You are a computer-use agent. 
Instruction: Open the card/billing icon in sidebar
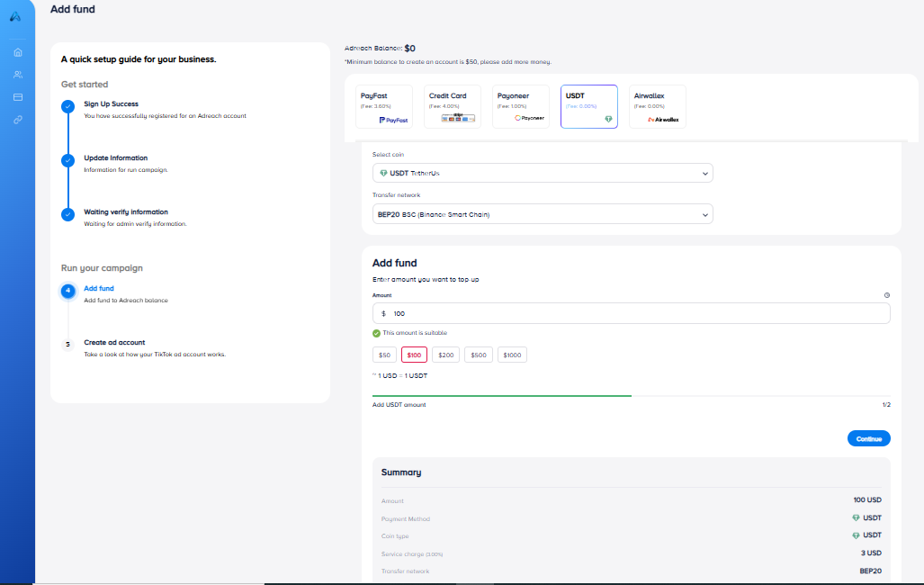(x=17, y=97)
